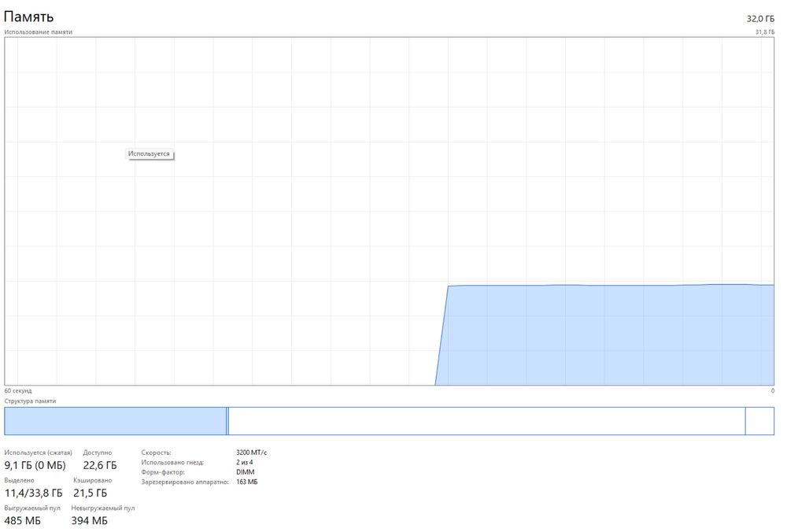The image size is (787, 532).
Task: Click the DIMM form factor value
Action: tap(246, 472)
